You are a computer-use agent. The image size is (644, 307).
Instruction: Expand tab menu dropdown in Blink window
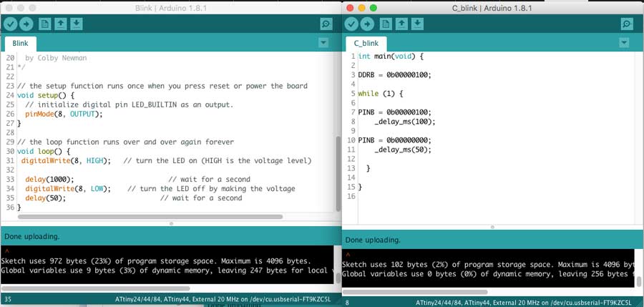pos(323,43)
